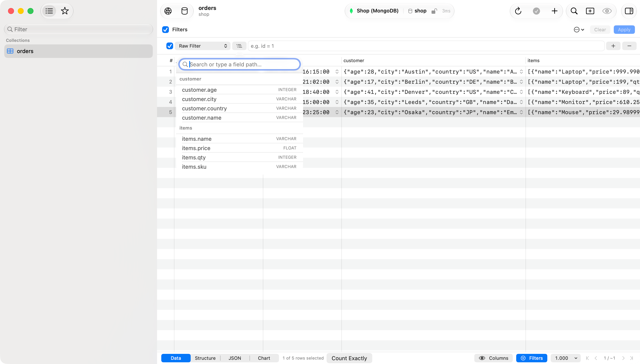Image resolution: width=640 pixels, height=364 pixels.
Task: Select the customer.name field
Action: pos(239,118)
